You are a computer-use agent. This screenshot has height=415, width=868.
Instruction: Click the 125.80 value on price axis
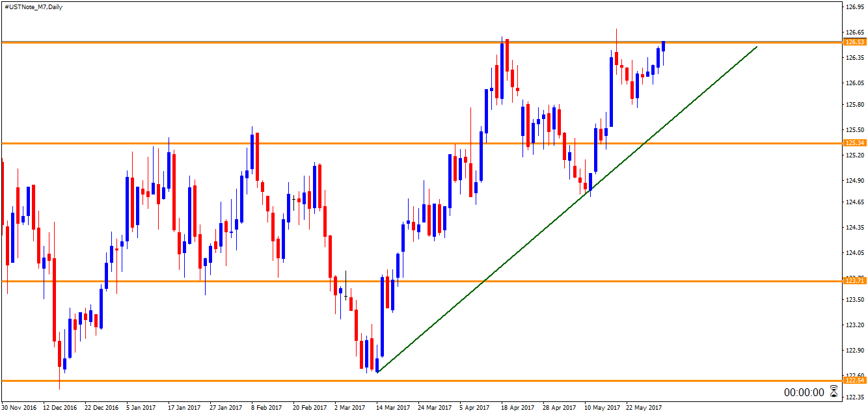[x=854, y=104]
